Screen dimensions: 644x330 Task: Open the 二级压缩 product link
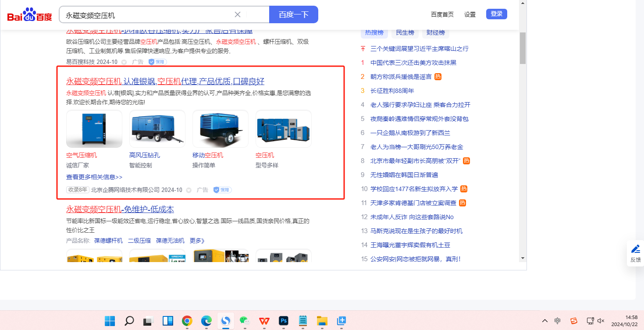[139, 241]
